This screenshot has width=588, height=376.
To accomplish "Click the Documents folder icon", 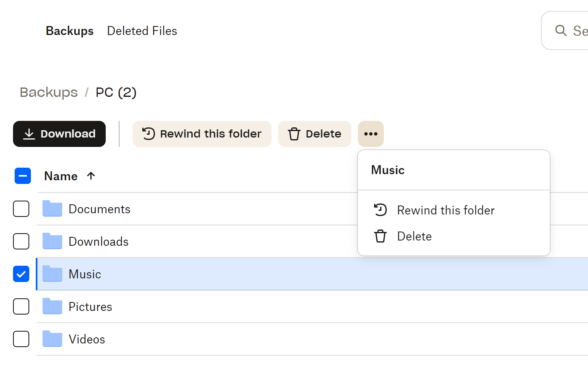I will pyautogui.click(x=52, y=209).
